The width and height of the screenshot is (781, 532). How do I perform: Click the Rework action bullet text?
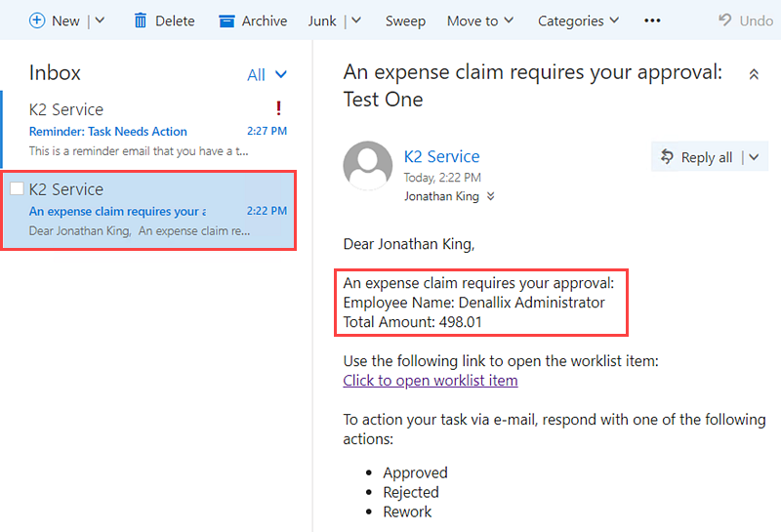click(407, 512)
